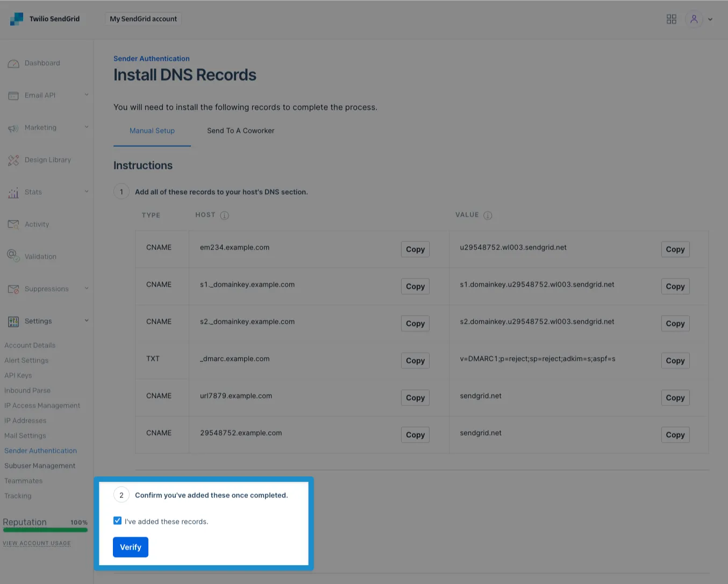The height and width of the screenshot is (584, 728).
Task: Click the Verify button
Action: click(131, 547)
